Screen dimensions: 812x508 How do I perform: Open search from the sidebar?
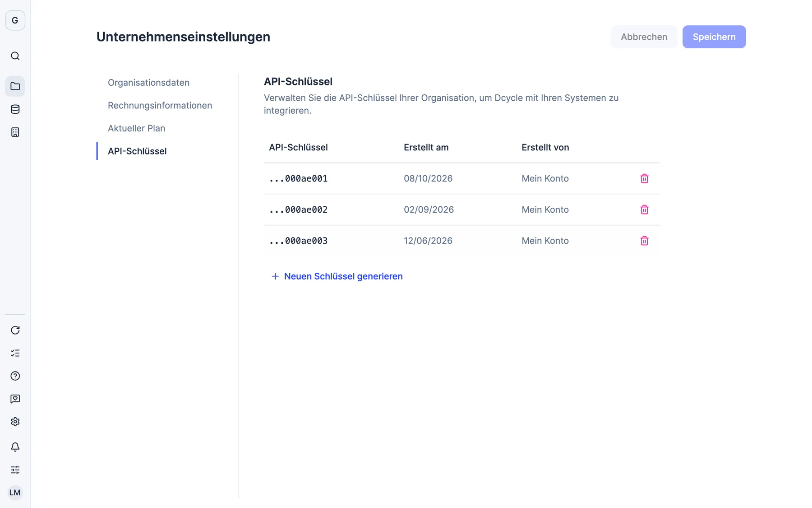click(x=15, y=56)
